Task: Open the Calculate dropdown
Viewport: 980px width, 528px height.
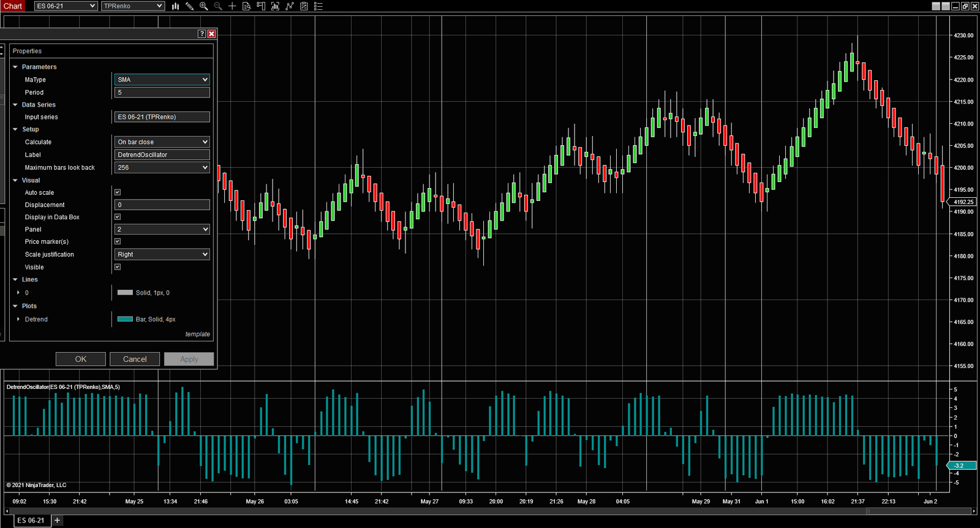Action: pos(162,142)
